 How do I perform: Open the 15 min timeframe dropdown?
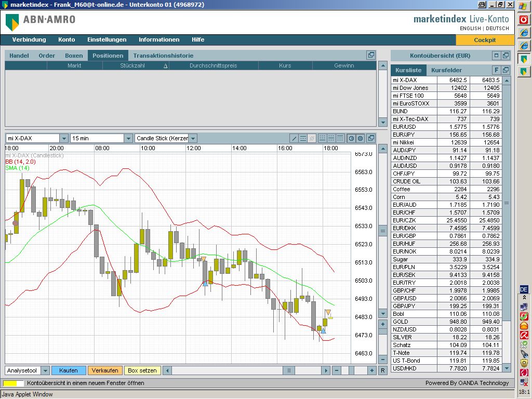point(128,138)
